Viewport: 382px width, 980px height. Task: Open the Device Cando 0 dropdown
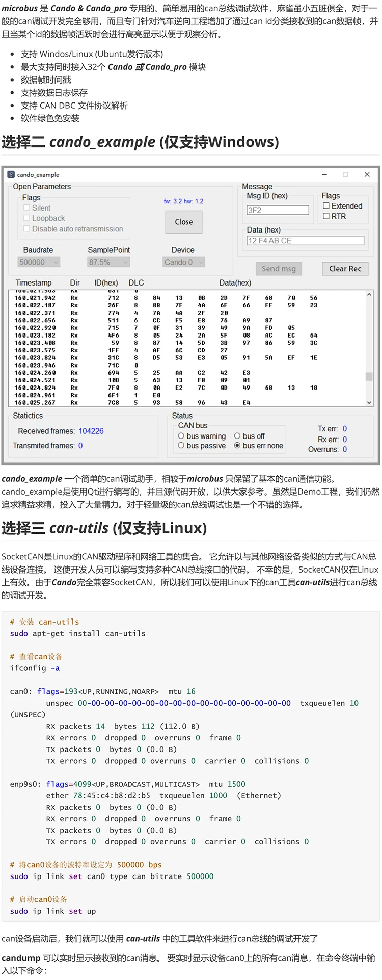pyautogui.click(x=184, y=262)
